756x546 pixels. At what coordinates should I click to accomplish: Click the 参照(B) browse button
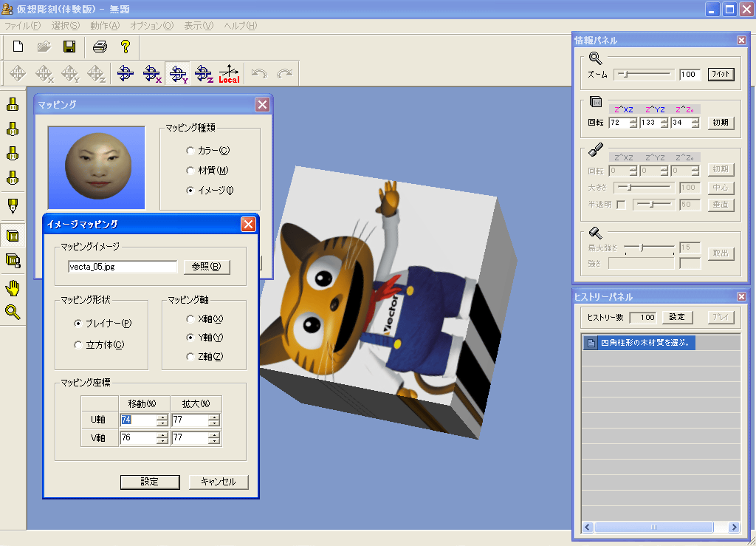click(207, 267)
